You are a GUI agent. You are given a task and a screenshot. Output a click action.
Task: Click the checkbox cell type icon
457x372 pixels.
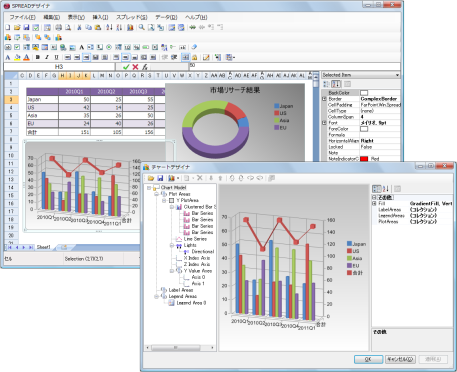pyautogui.click(x=17, y=47)
